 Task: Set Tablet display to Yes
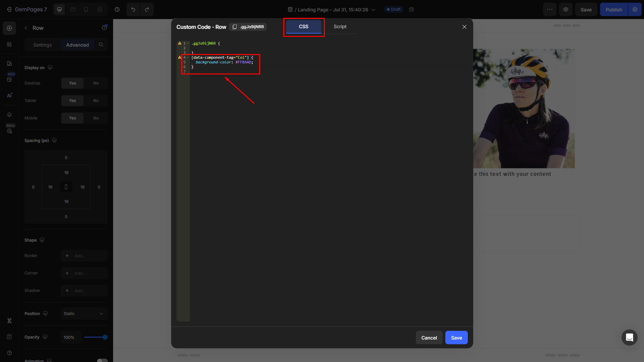72,101
